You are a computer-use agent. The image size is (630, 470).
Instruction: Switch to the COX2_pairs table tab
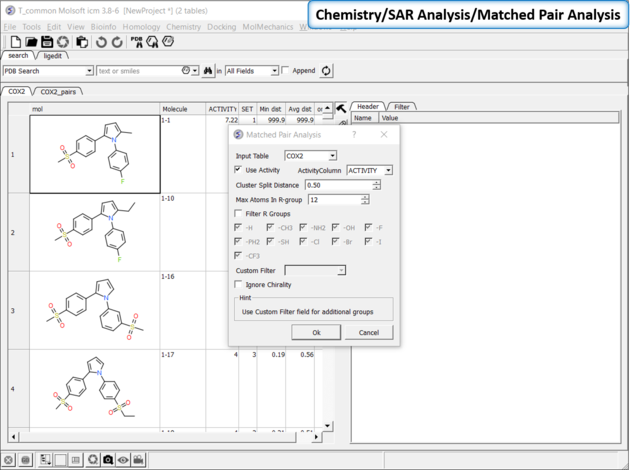(x=60, y=91)
